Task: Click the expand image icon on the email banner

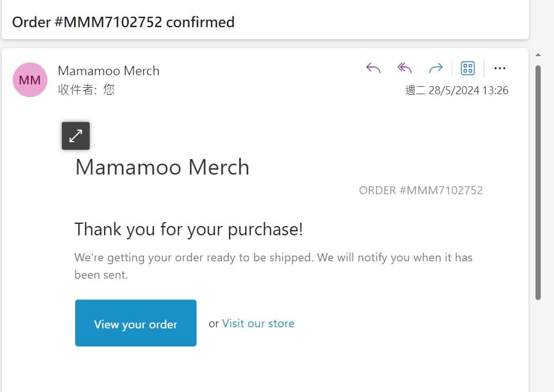Action: [x=75, y=135]
